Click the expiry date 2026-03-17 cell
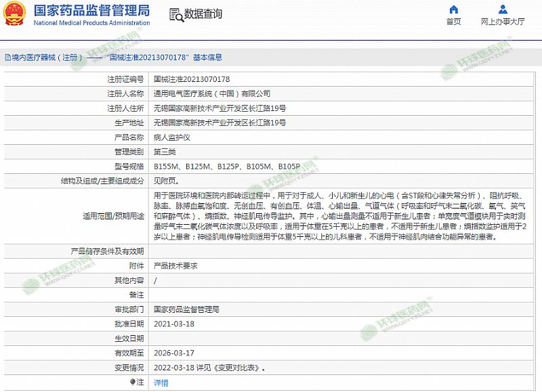This screenshot has width=542, height=392. (174, 353)
